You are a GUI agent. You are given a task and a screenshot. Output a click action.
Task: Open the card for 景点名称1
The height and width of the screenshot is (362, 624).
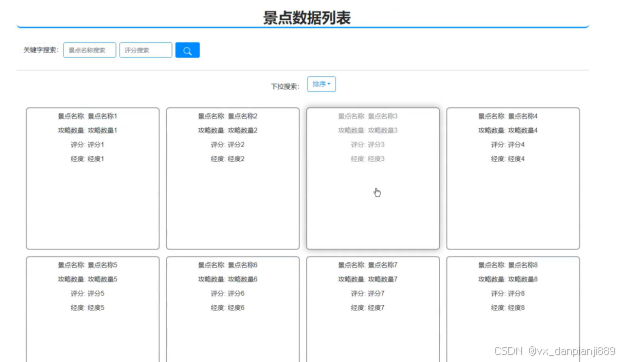click(x=93, y=178)
